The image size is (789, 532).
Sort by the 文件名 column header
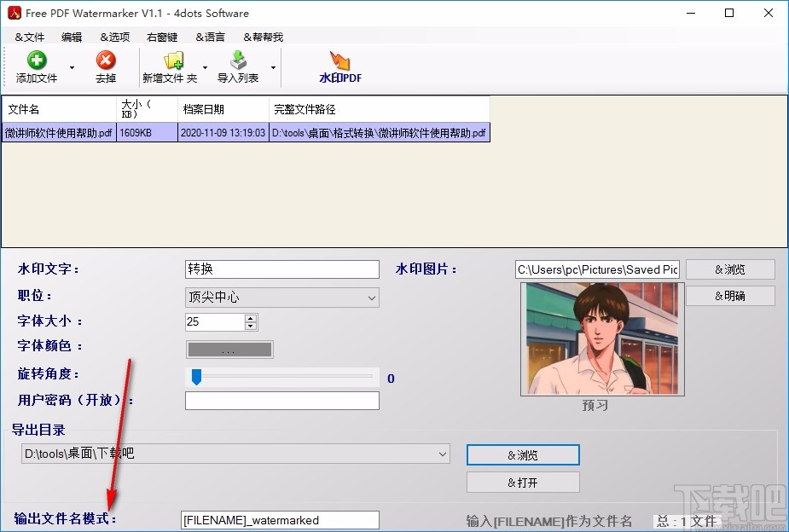pyautogui.click(x=60, y=109)
